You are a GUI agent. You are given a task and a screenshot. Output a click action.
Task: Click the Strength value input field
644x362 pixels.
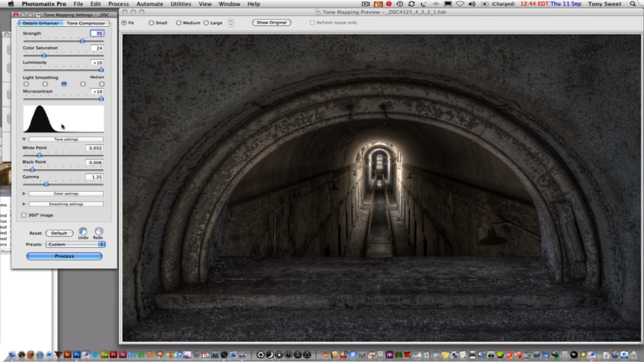(98, 34)
